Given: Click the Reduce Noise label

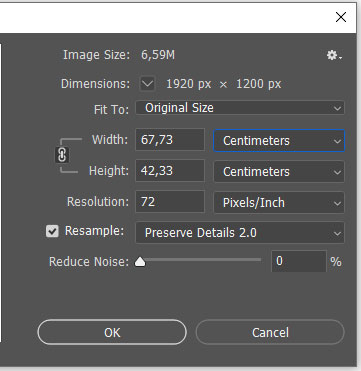Looking at the screenshot, I should coord(89,262).
